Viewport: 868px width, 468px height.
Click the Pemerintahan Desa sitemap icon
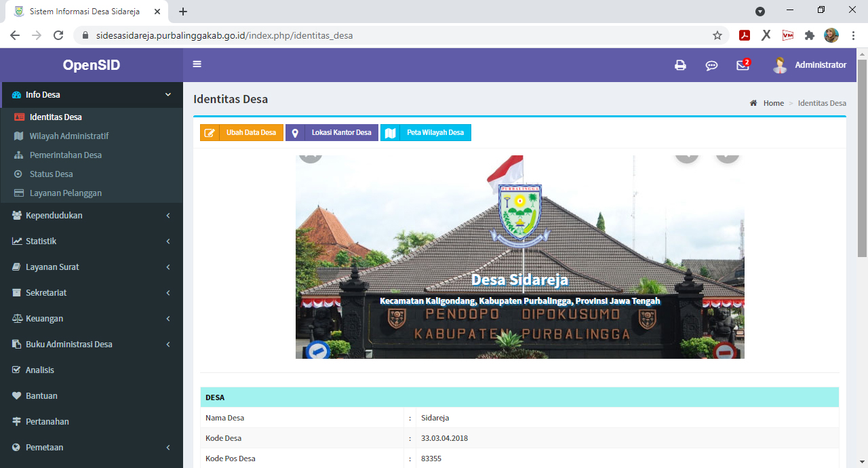pyautogui.click(x=19, y=155)
